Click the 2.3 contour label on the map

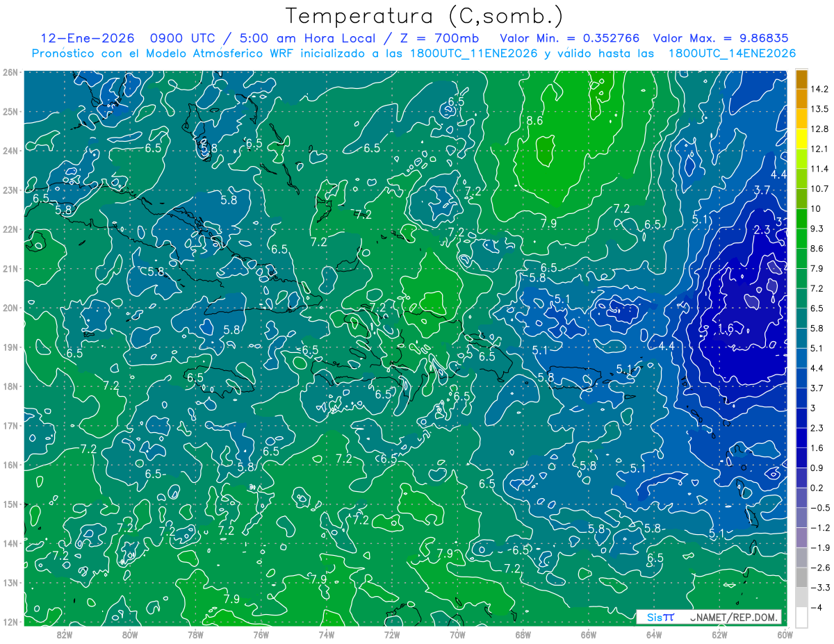pyautogui.click(x=762, y=229)
